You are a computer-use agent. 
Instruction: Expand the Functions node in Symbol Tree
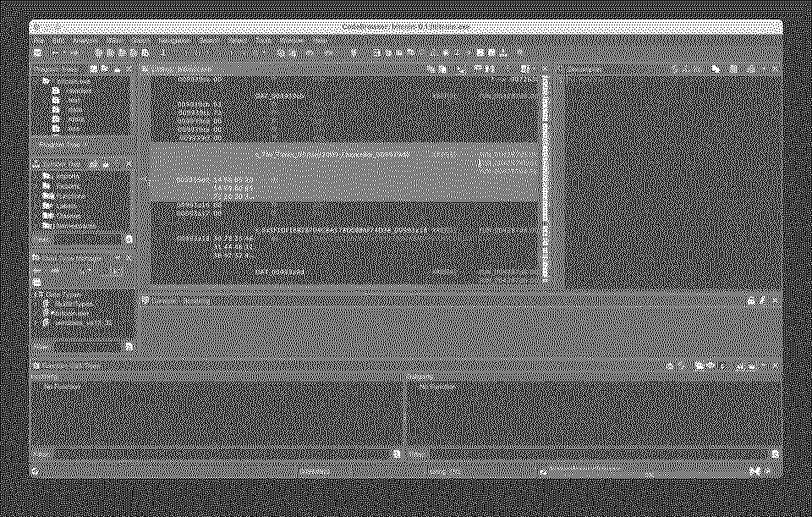pyautogui.click(x=38, y=195)
